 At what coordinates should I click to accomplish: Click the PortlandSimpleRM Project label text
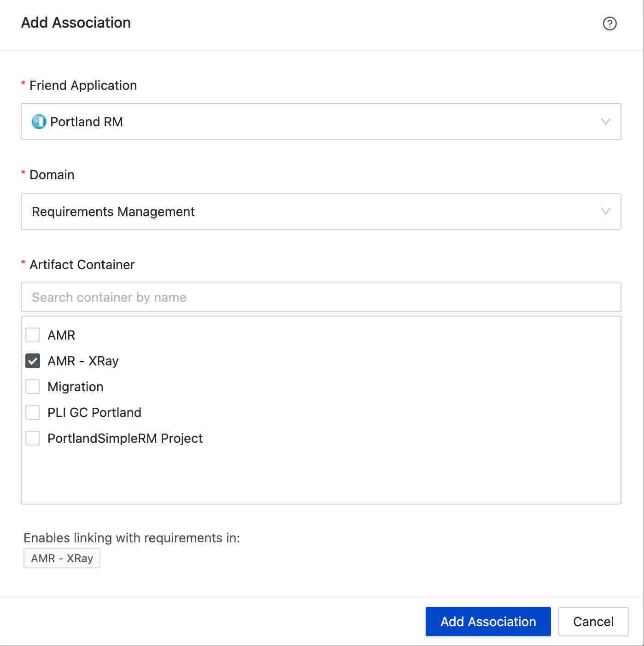click(x=125, y=438)
